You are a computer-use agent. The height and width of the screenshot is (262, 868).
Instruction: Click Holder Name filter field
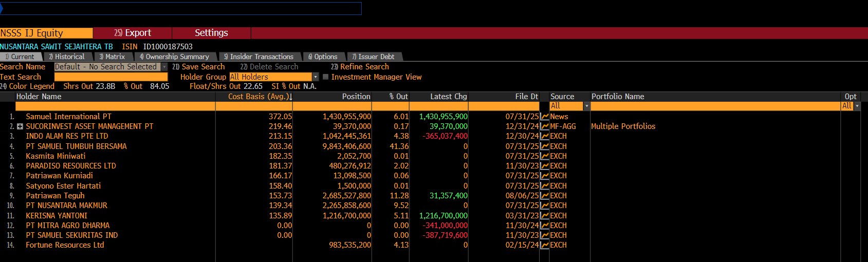pyautogui.click(x=115, y=106)
